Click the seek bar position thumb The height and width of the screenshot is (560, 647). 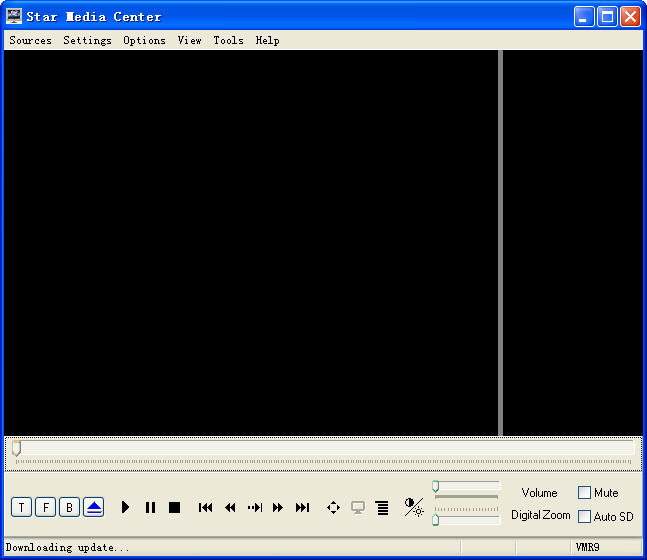coord(16,448)
